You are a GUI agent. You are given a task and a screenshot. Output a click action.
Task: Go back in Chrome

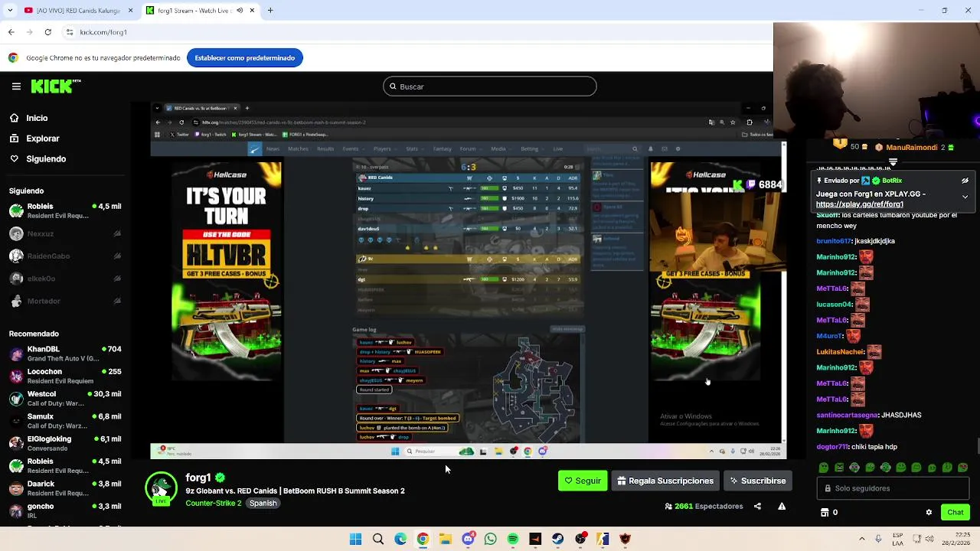click(11, 32)
